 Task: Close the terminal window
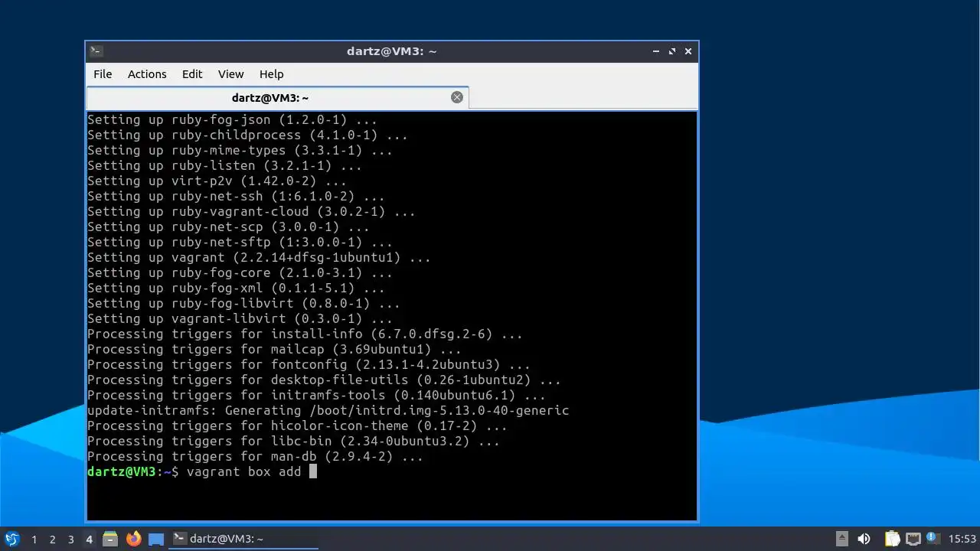(688, 51)
